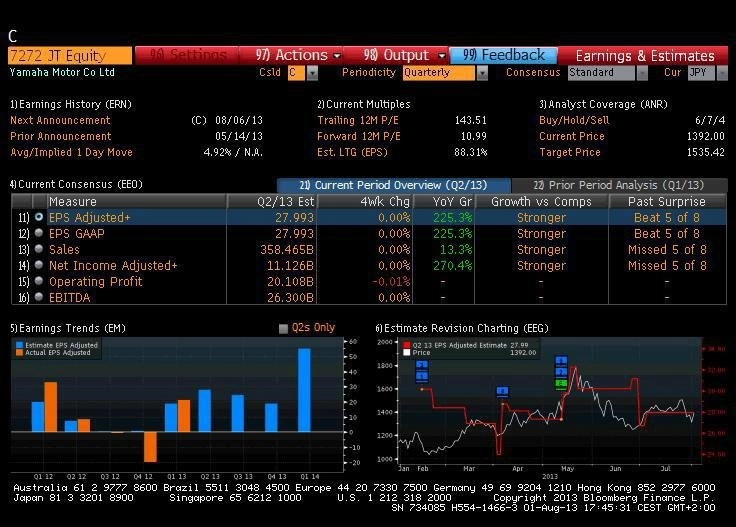Click the Sales YoY growth 13.3%

tap(456, 250)
